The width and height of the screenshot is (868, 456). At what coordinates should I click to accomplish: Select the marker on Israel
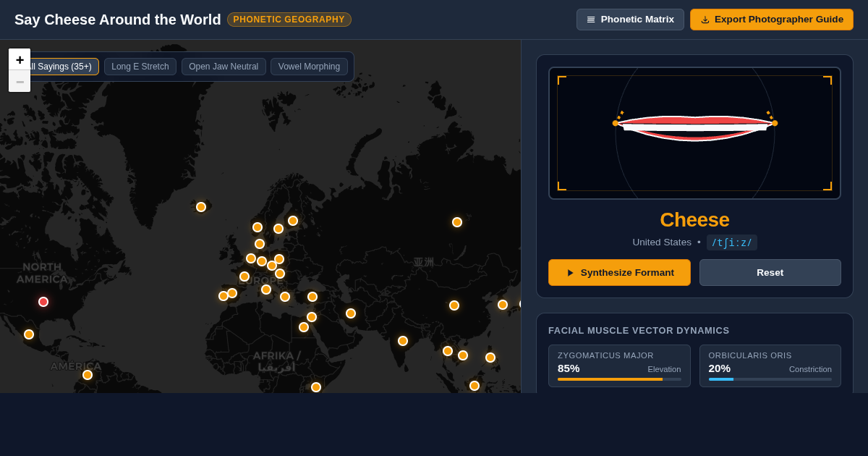coord(312,317)
